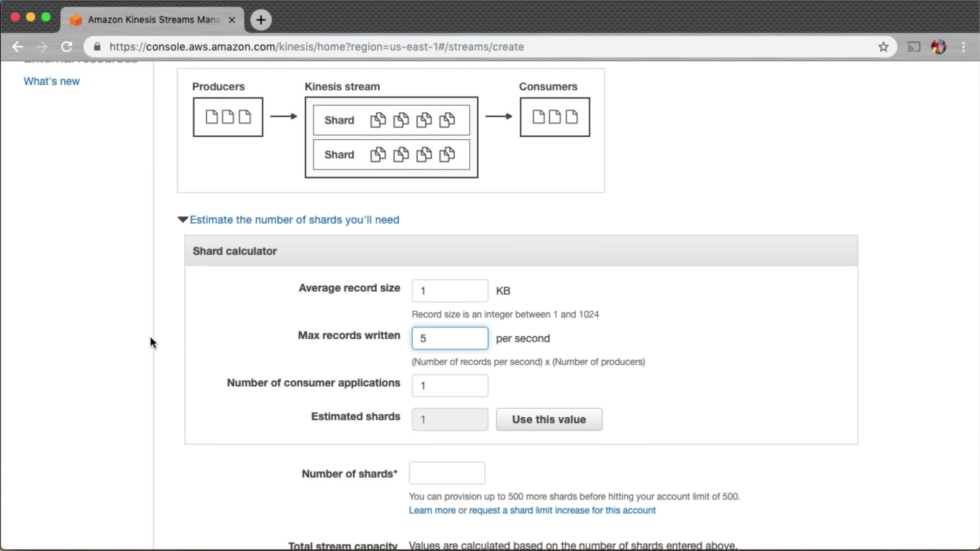Reload the page with refresh icon
This screenshot has height=551, width=980.
click(x=66, y=47)
